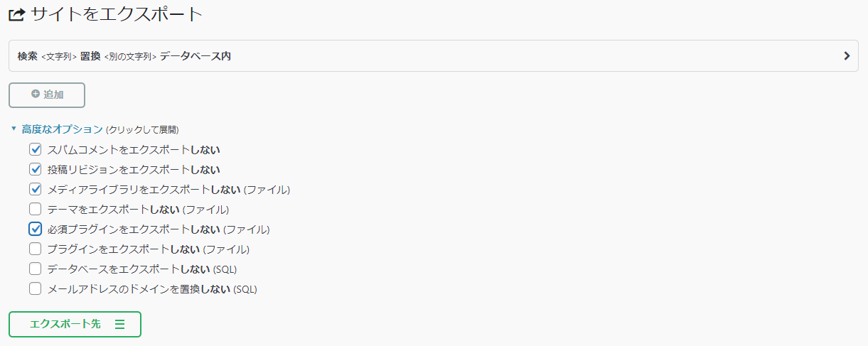Click the <文字列> search placeholder field
Screen dimensions: 868x346
tap(59, 57)
